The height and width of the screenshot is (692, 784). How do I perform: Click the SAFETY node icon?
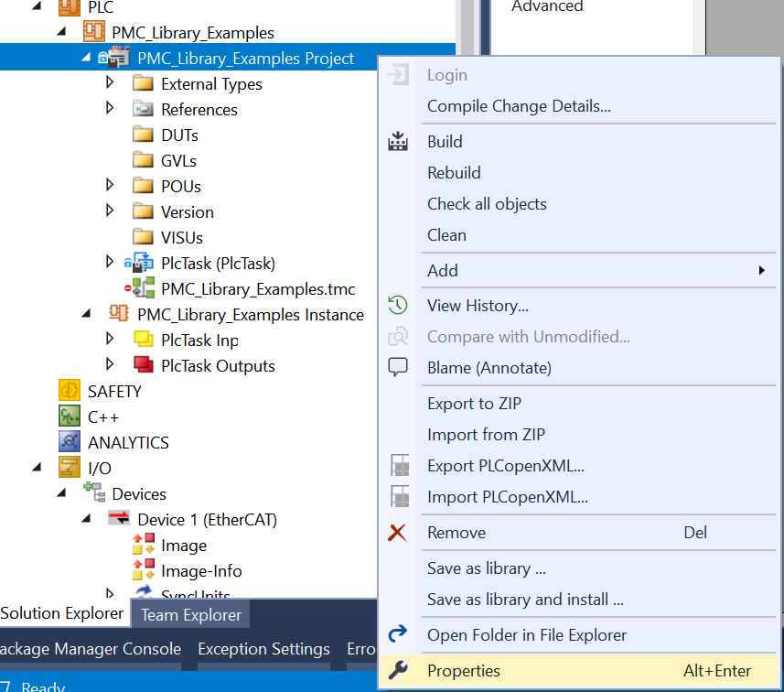(x=70, y=391)
